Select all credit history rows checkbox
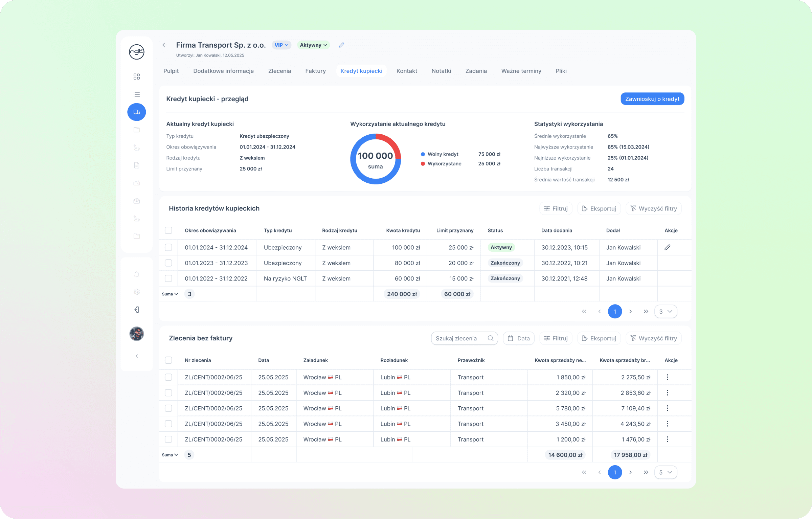This screenshot has width=812, height=519. pos(168,230)
